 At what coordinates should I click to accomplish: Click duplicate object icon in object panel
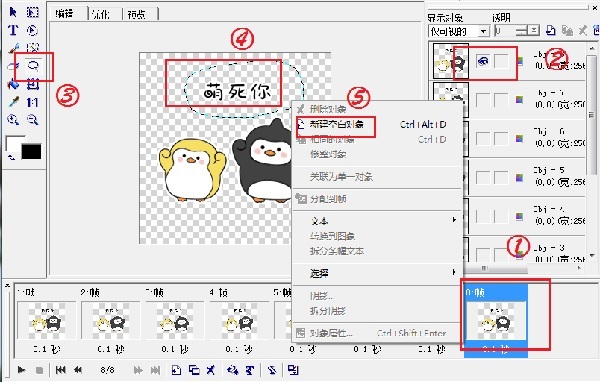(567, 31)
